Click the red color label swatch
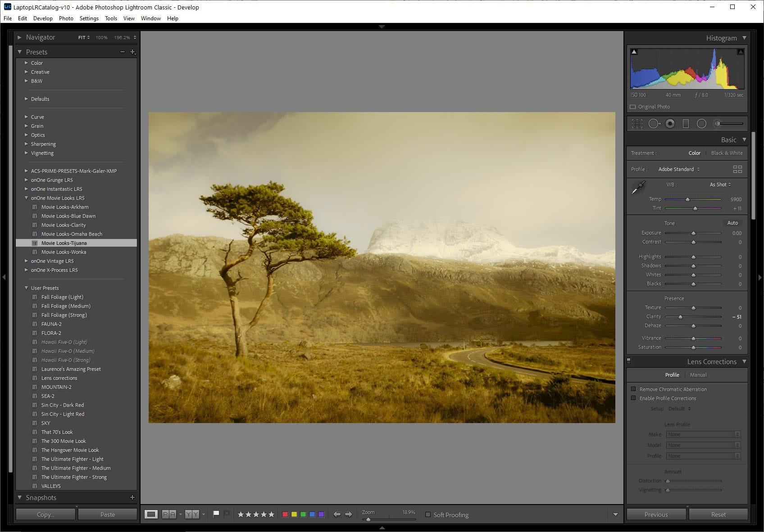The height and width of the screenshot is (532, 764). 285,514
